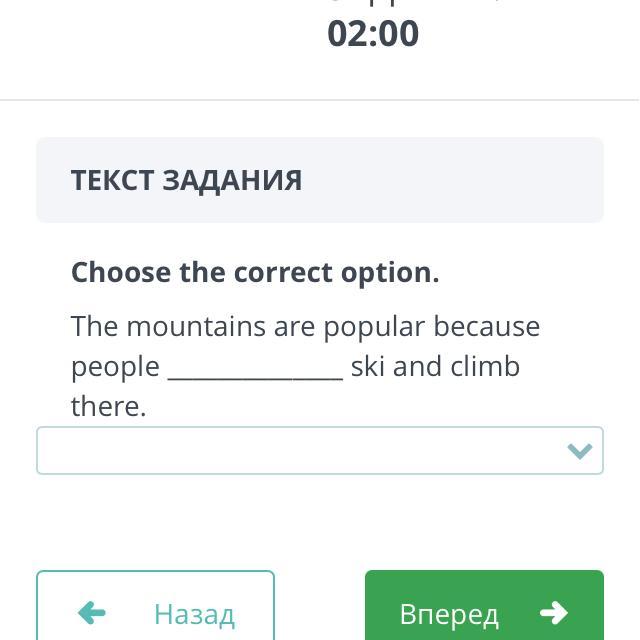Click the 02:00 countdown timer
This screenshot has width=640, height=640.
pos(373,33)
